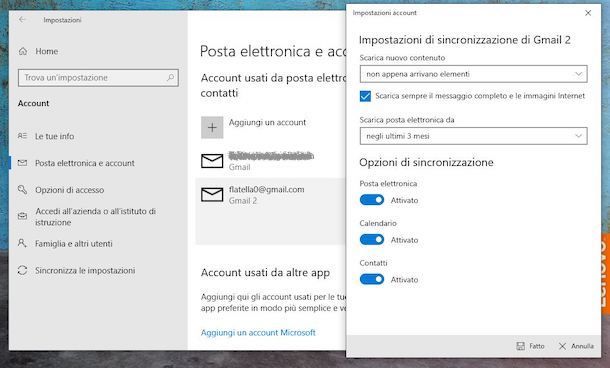Image resolution: width=610 pixels, height=368 pixels.
Task: Click the save disk icon next to Fatto
Action: (x=521, y=346)
